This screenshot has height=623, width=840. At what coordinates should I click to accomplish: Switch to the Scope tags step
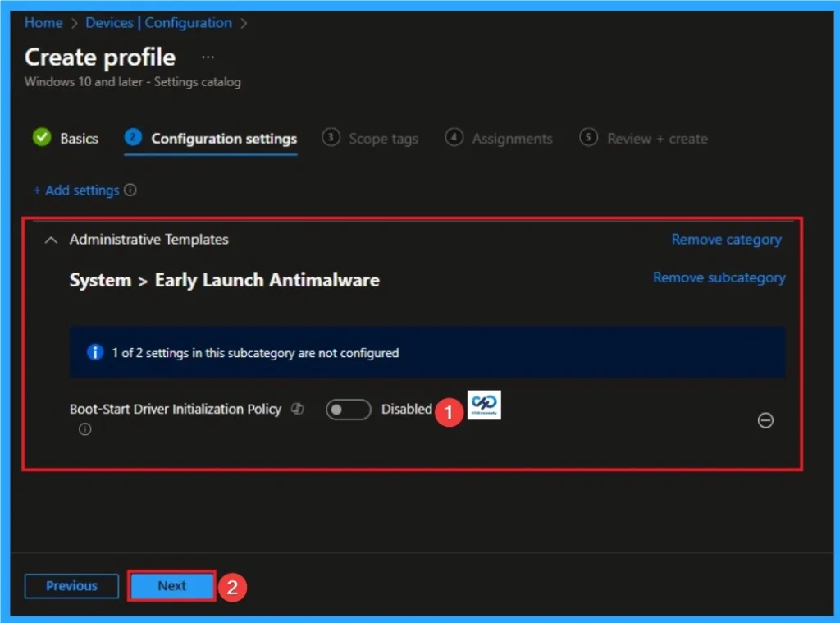click(382, 138)
